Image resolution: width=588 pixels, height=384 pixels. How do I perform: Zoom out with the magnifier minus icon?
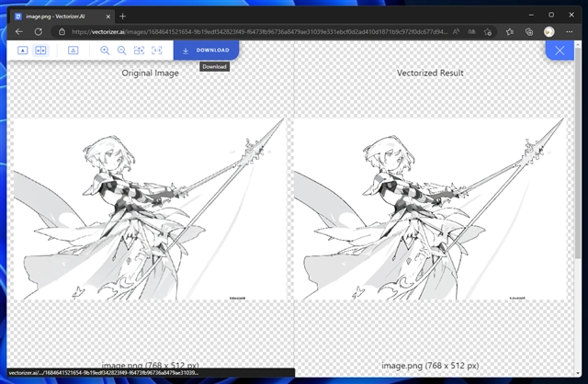[122, 51]
